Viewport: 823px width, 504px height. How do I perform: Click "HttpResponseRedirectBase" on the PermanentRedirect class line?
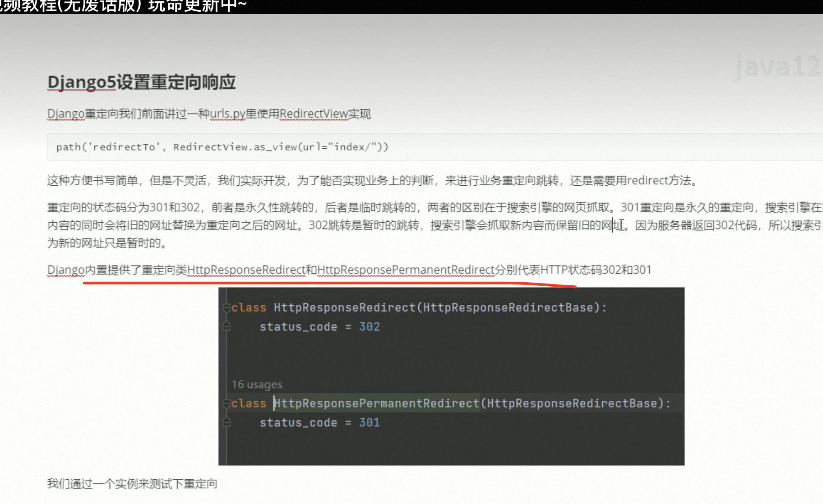(572, 403)
